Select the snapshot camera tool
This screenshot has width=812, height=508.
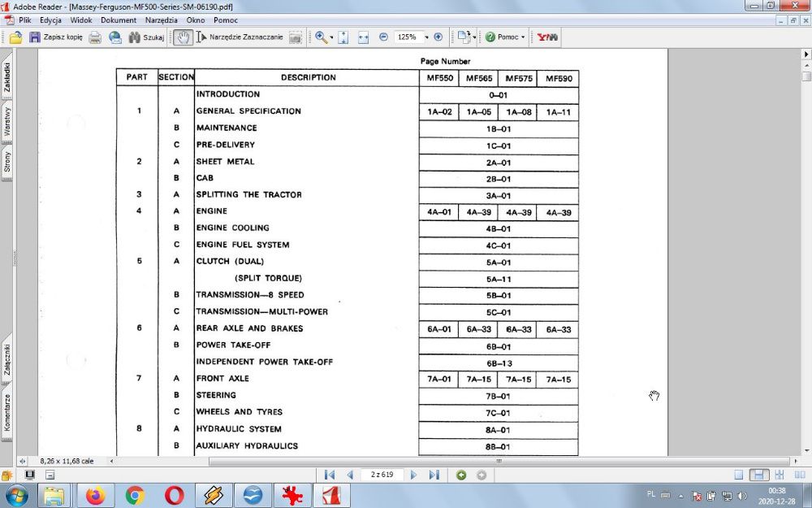pyautogui.click(x=296, y=37)
